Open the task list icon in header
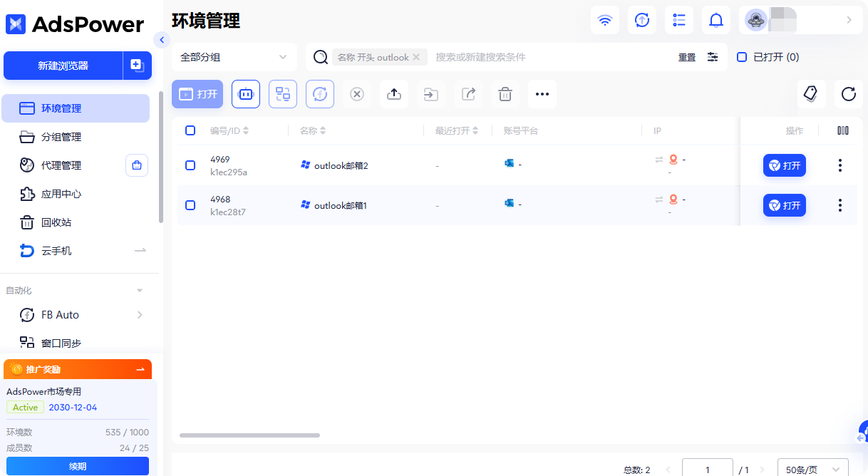The image size is (868, 476). pyautogui.click(x=679, y=20)
